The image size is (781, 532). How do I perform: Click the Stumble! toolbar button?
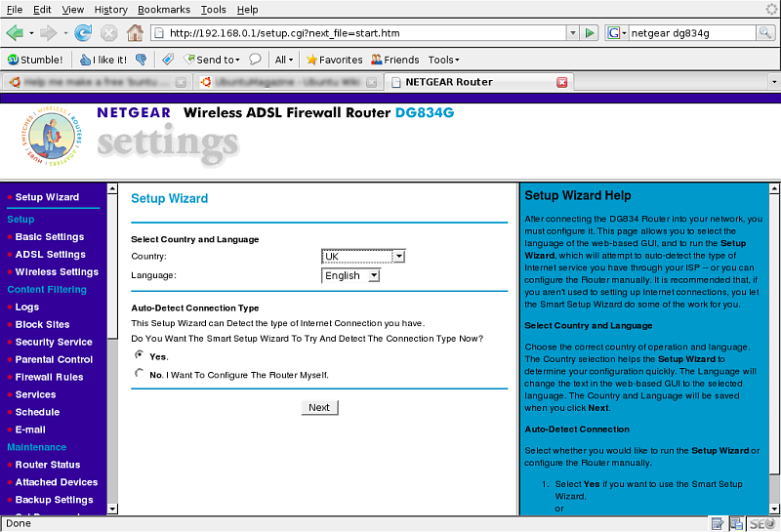tap(35, 60)
